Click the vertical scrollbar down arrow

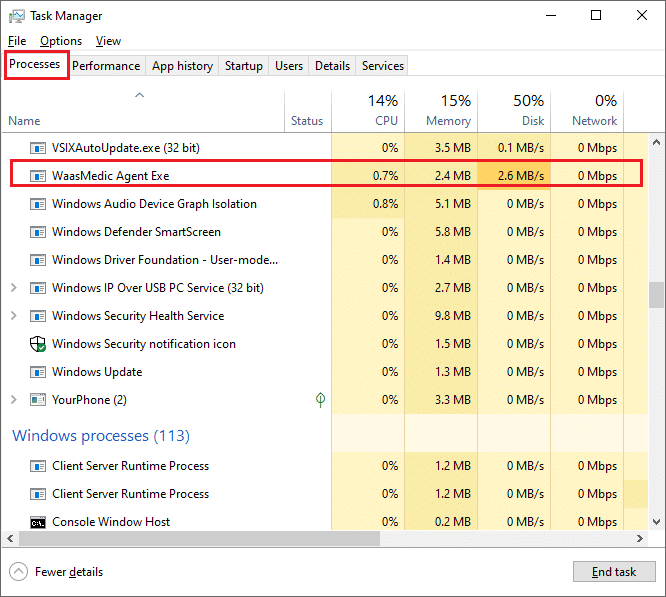coord(657,521)
